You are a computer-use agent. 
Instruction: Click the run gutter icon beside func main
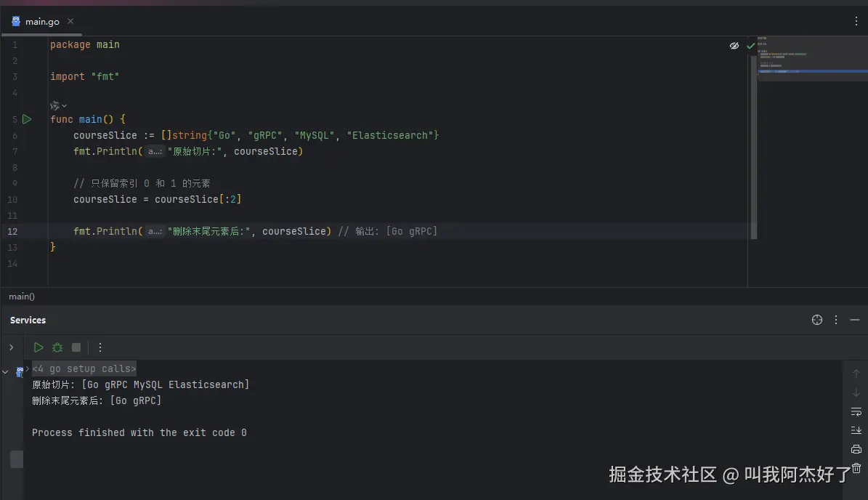coord(27,119)
